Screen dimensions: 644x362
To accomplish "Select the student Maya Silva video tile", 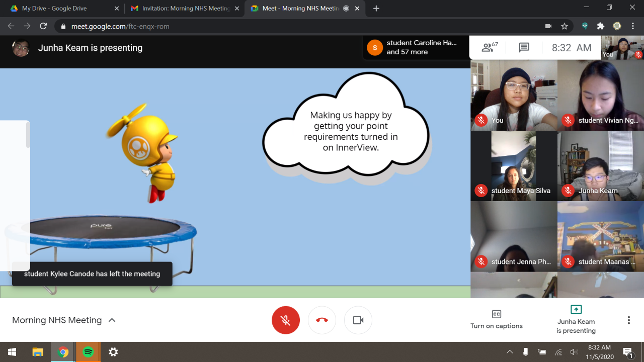I will click(514, 166).
